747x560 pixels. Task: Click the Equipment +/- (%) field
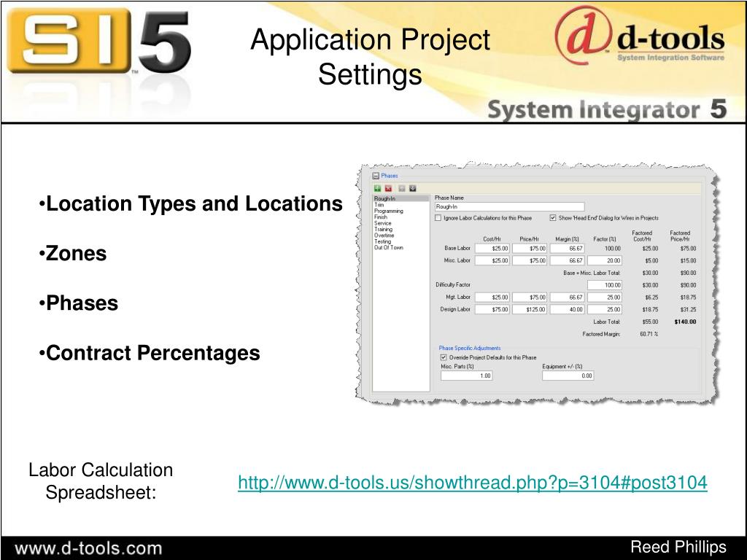coord(568,376)
